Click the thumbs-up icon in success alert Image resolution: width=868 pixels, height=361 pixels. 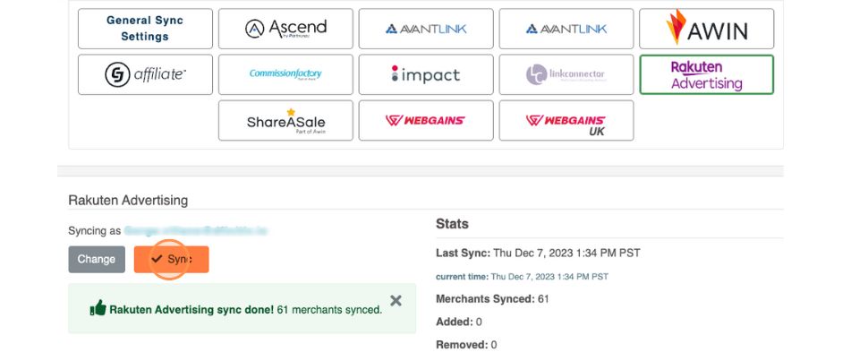(98, 309)
